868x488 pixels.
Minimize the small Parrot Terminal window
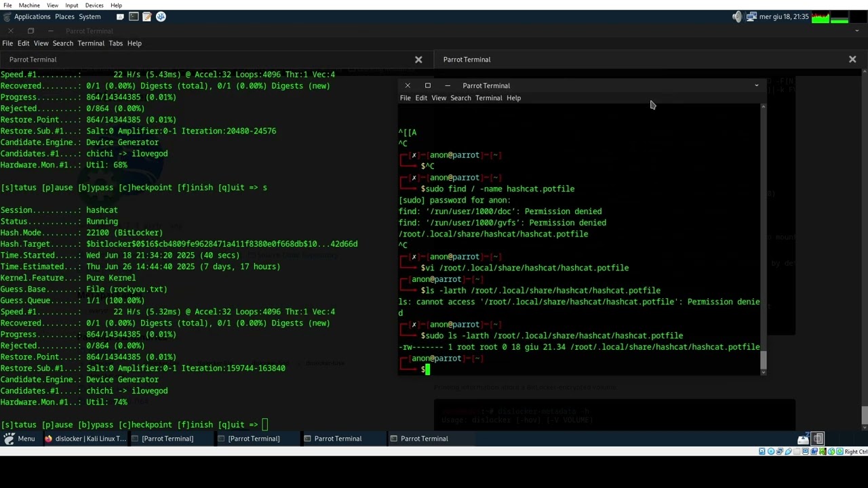[x=448, y=85]
